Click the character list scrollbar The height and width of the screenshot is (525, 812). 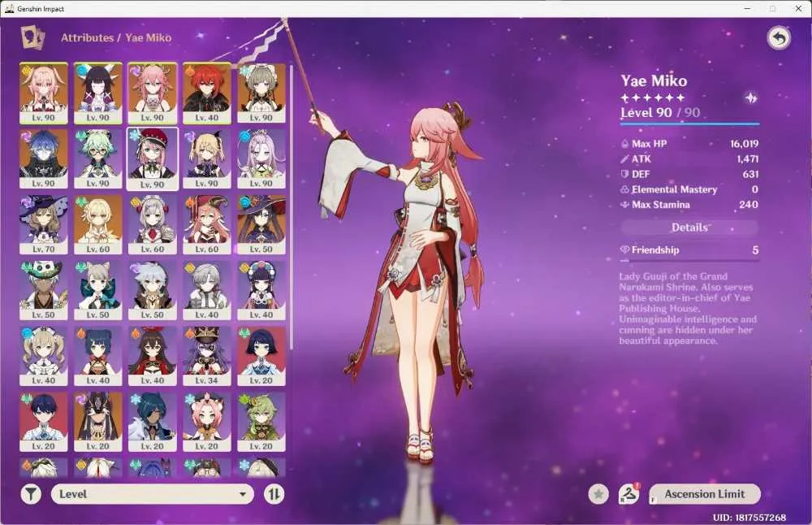click(292, 206)
